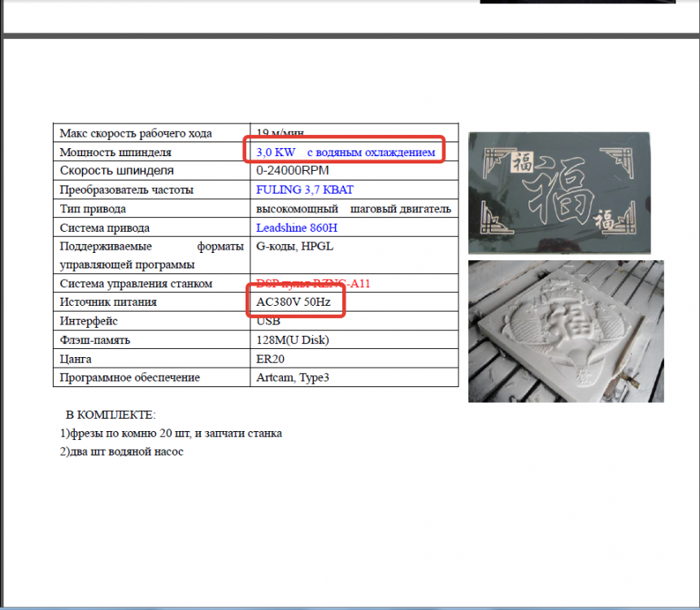
Task: Click the blue text '3,0 KW с водяным охлаждением'
Action: [346, 152]
